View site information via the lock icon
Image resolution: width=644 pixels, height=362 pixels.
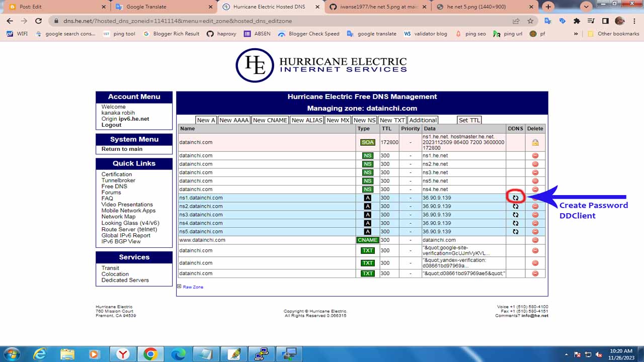pos(57,21)
